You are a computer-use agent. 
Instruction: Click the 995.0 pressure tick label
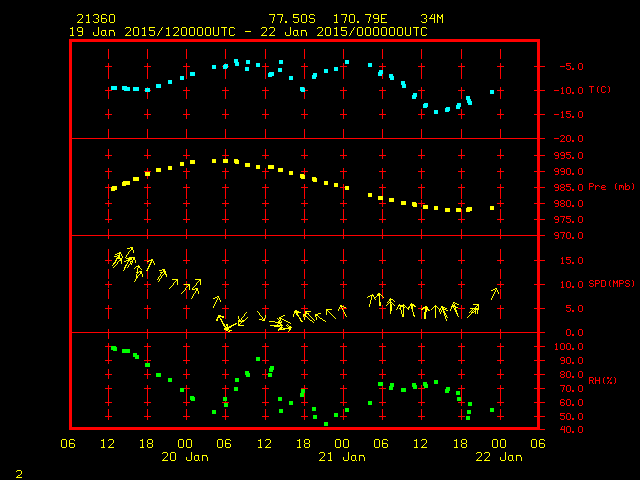[569, 156]
